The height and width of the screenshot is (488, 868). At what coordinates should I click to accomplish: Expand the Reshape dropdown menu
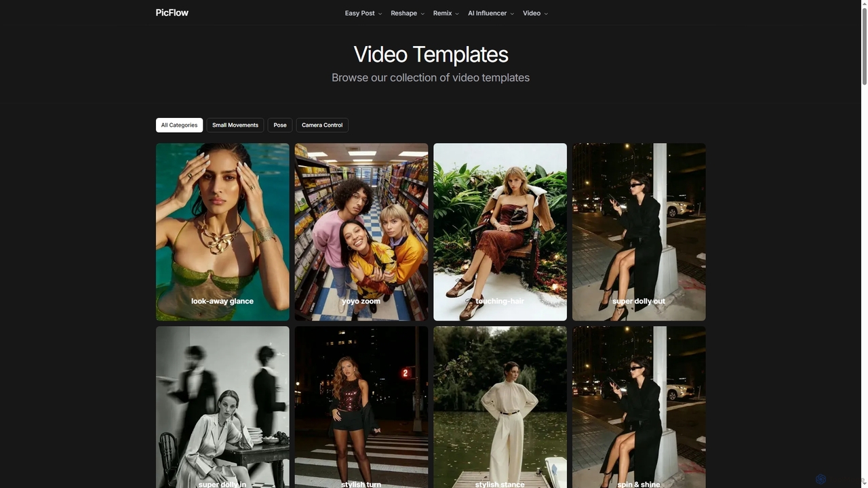coord(408,14)
